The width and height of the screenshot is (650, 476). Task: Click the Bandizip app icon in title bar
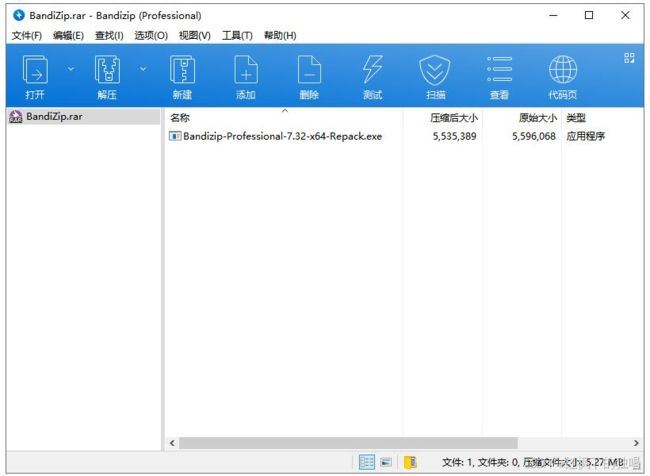click(x=19, y=15)
